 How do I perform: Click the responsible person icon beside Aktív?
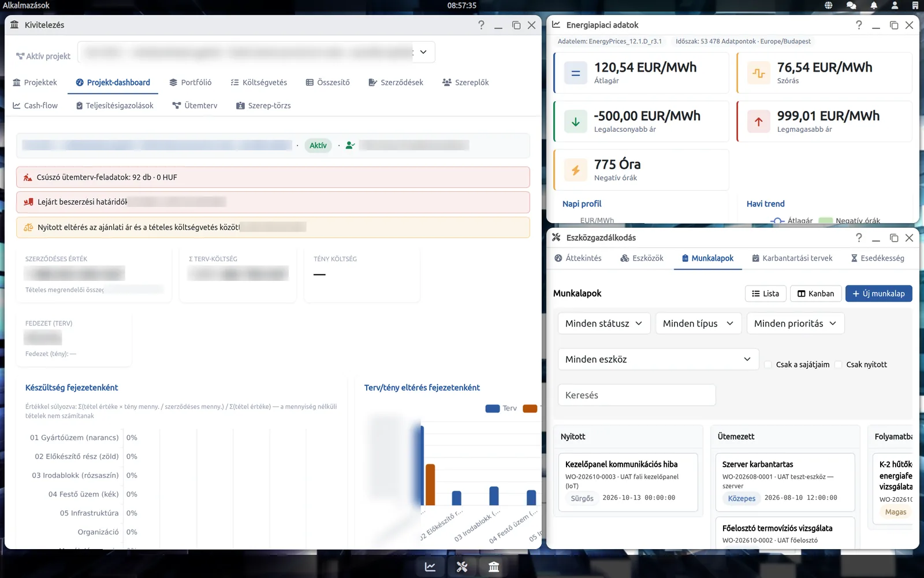click(x=350, y=146)
